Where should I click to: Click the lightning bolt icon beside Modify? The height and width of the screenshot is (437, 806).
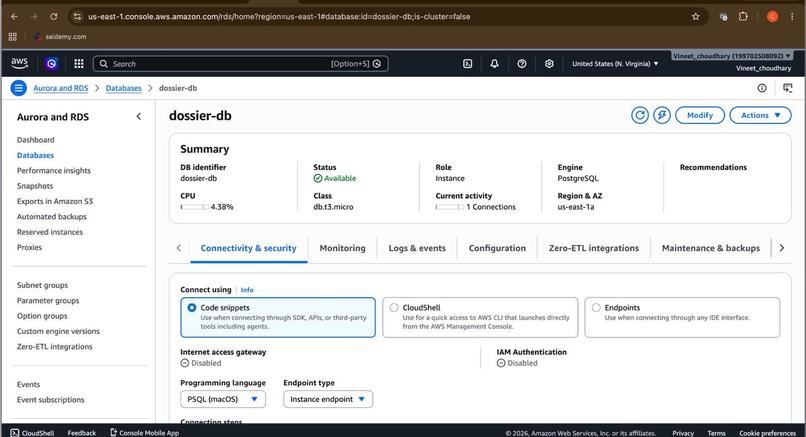[662, 115]
